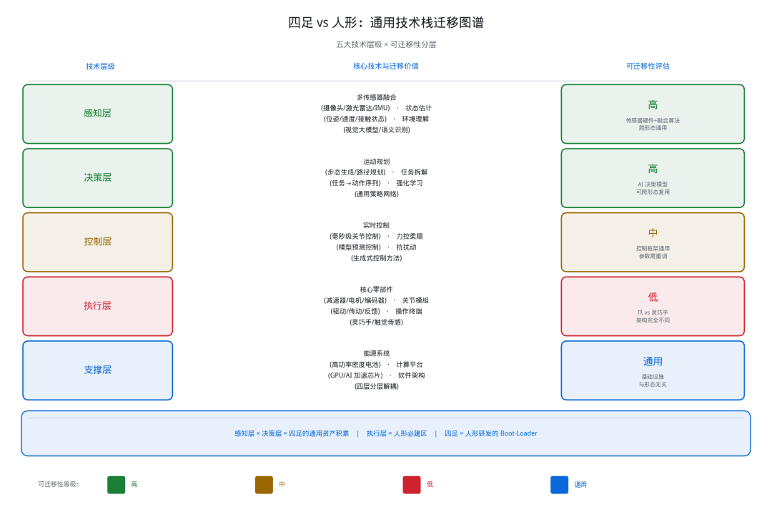Click the text 核心零部件
Image resolution: width=772 pixels, height=532 pixels.
click(377, 289)
